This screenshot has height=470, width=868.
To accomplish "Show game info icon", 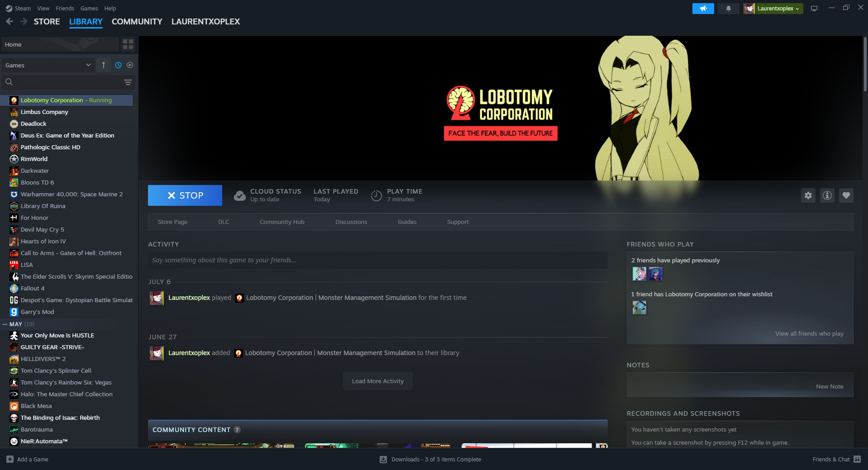I will (827, 195).
